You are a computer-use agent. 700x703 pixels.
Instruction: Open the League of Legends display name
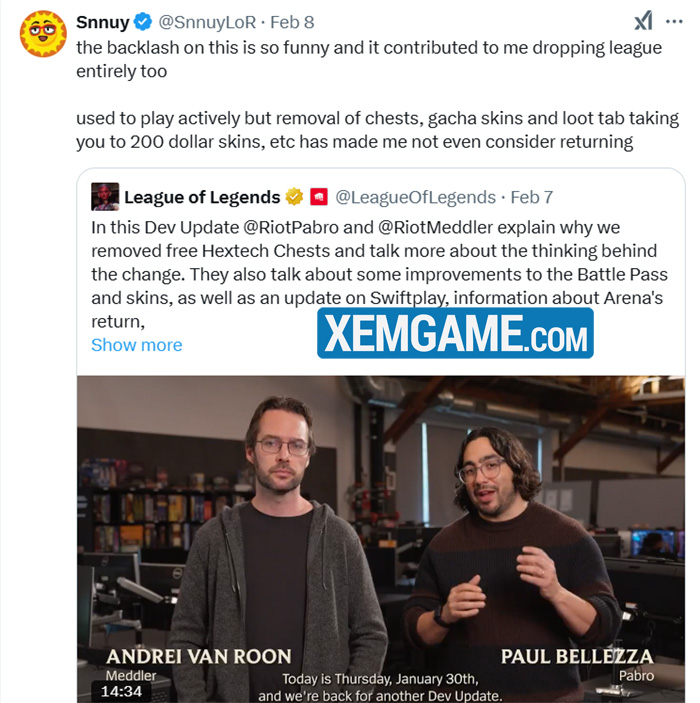[x=202, y=197]
